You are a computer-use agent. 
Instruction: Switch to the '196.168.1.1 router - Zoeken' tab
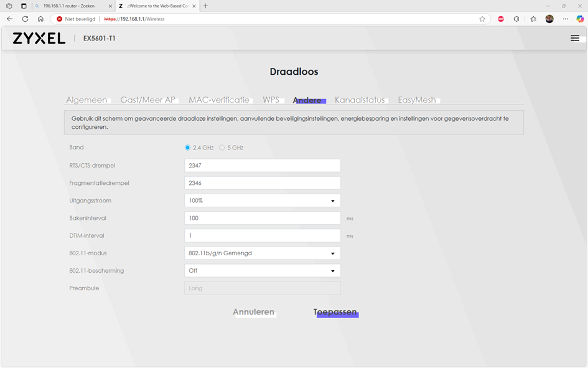69,6
